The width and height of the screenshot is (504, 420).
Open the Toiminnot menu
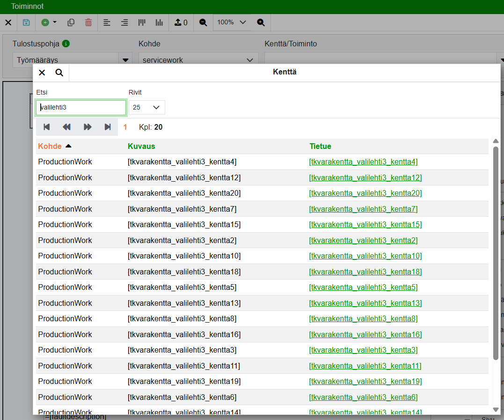coord(28,7)
